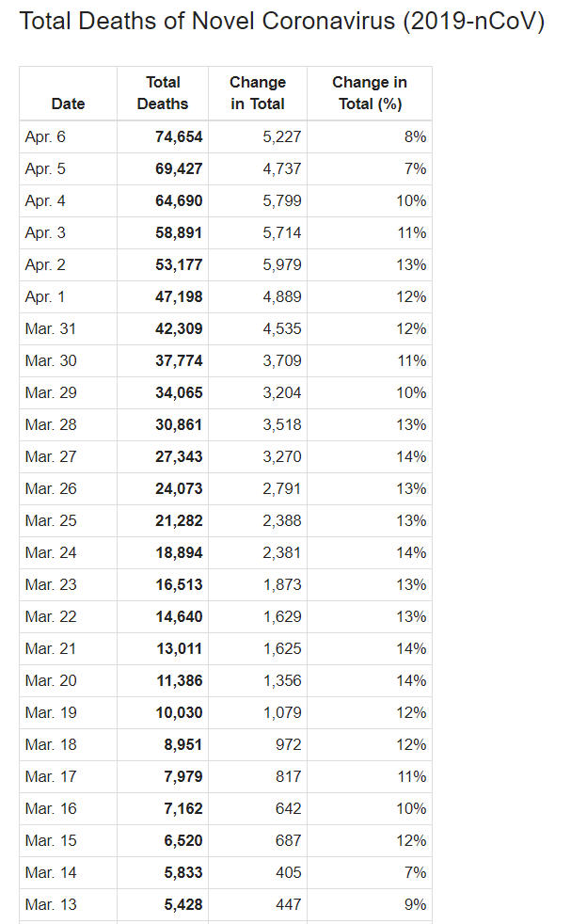Click the total deaths value 10,030
The width and height of the screenshot is (571, 924).
[x=179, y=712]
